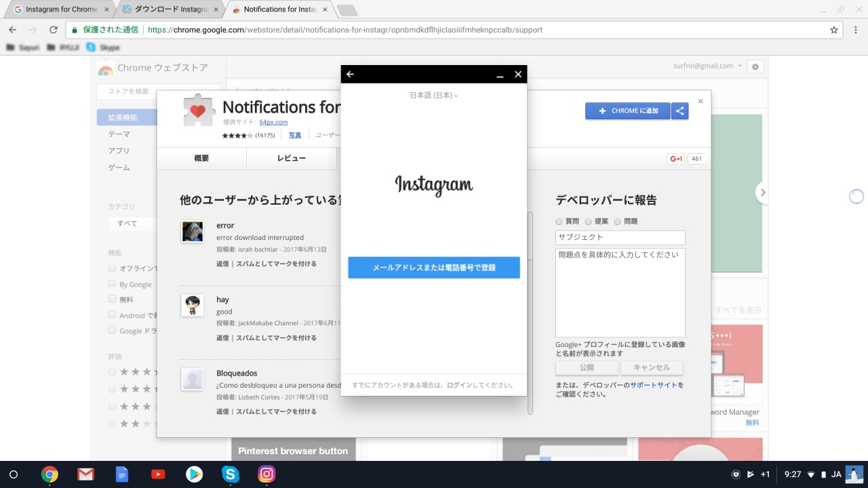The width and height of the screenshot is (868, 488).
Task: Click the 写真 category link
Action: [295, 136]
